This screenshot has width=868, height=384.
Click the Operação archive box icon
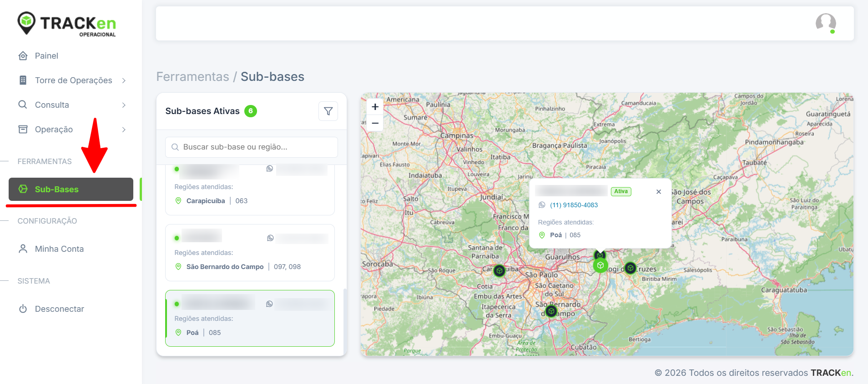tap(23, 129)
